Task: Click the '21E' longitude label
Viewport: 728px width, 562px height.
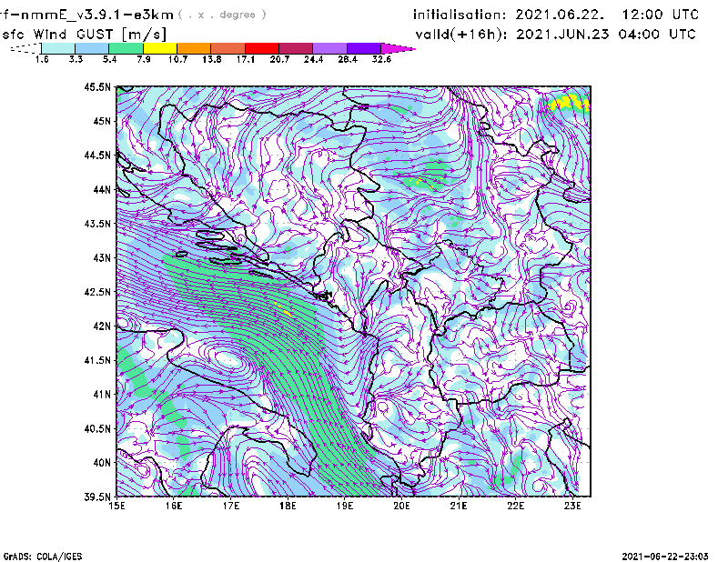Action: coord(459,506)
